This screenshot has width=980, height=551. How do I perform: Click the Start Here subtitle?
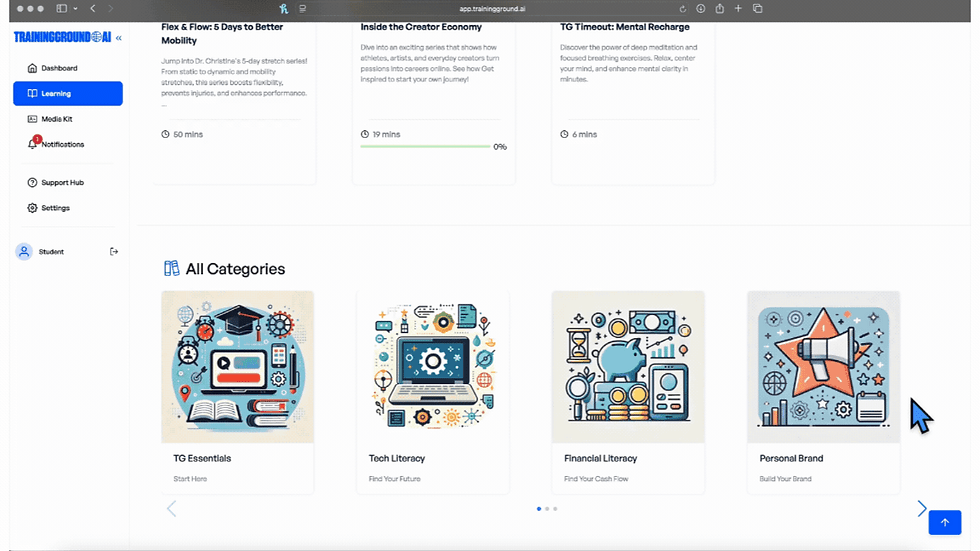pos(190,479)
